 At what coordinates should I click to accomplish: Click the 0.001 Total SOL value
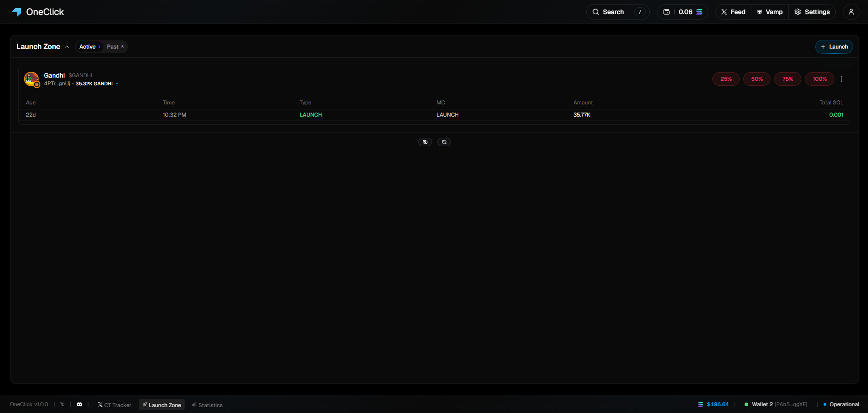point(836,115)
